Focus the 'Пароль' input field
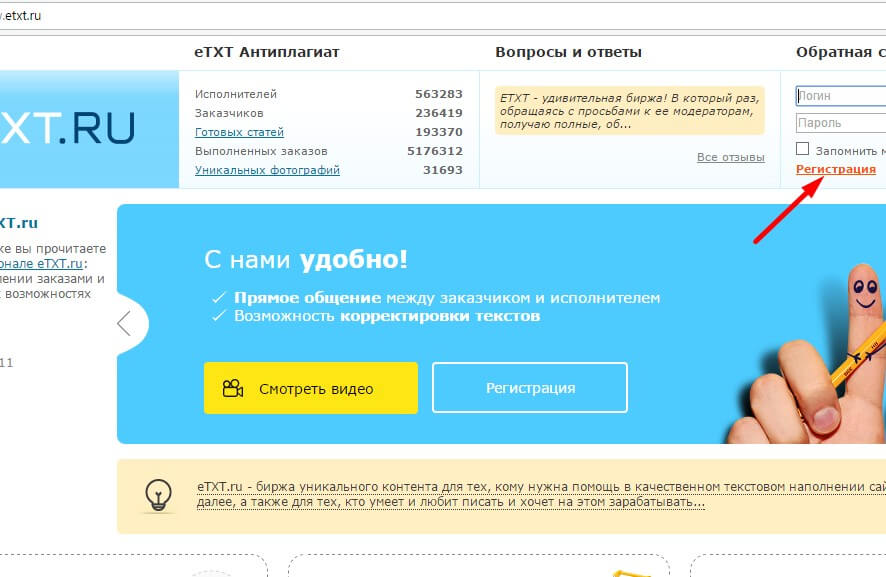 [x=841, y=123]
